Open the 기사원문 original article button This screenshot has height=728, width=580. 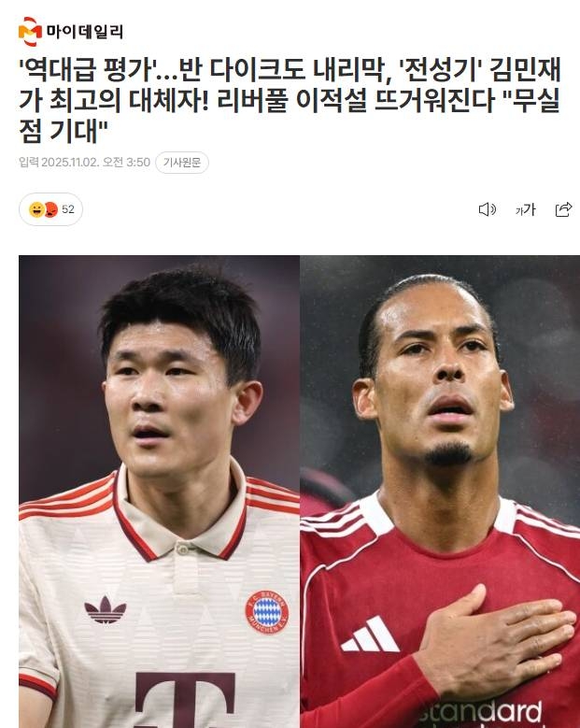(182, 163)
